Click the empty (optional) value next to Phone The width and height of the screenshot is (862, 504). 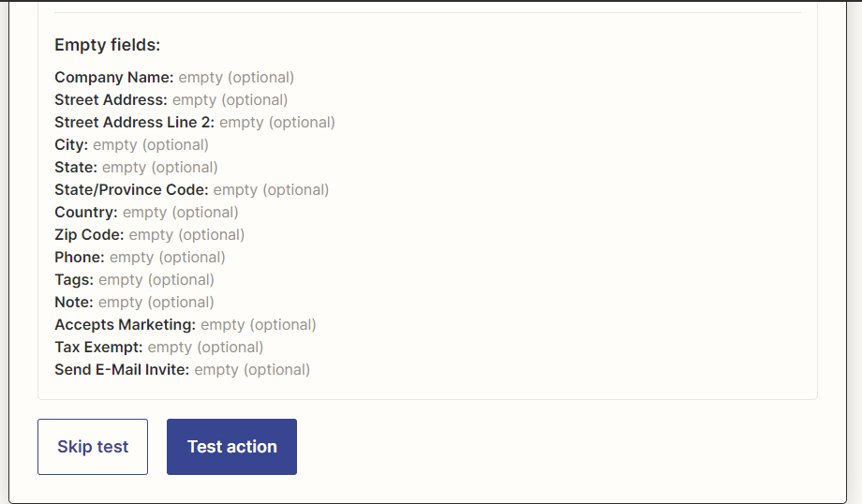[168, 258]
